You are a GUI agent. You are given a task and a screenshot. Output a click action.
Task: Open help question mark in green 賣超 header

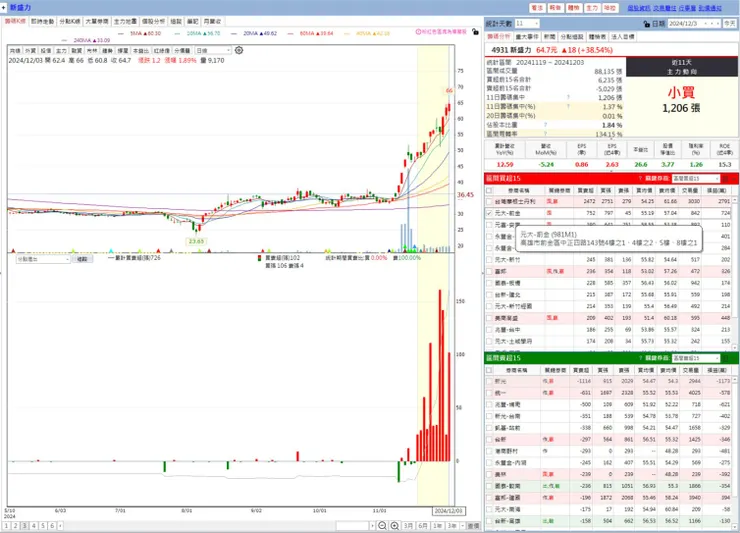pos(640,358)
